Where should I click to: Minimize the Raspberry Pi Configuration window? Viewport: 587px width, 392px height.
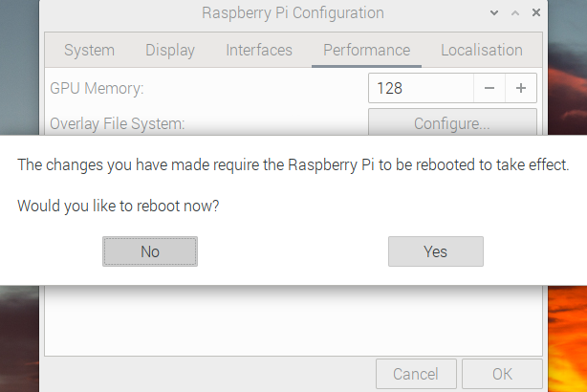tap(493, 13)
